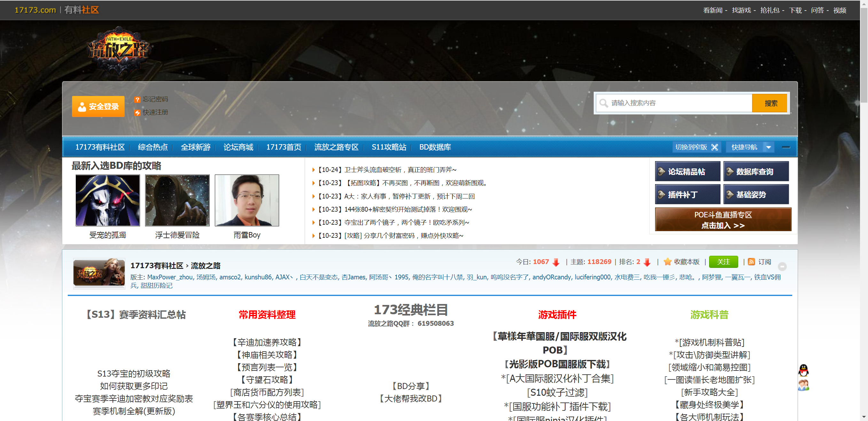Click the star 收藏本版 favorite icon
This screenshot has height=421, width=868.
click(x=667, y=262)
